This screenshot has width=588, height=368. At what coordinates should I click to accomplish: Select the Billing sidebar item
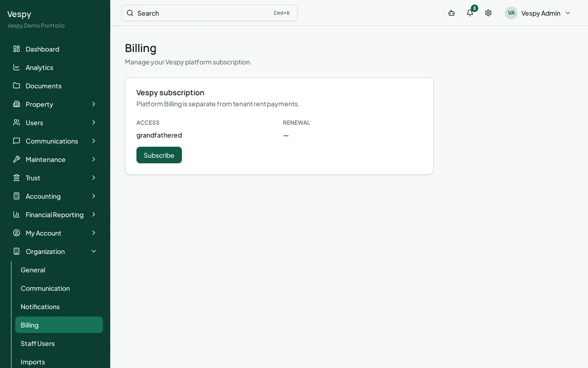59,325
